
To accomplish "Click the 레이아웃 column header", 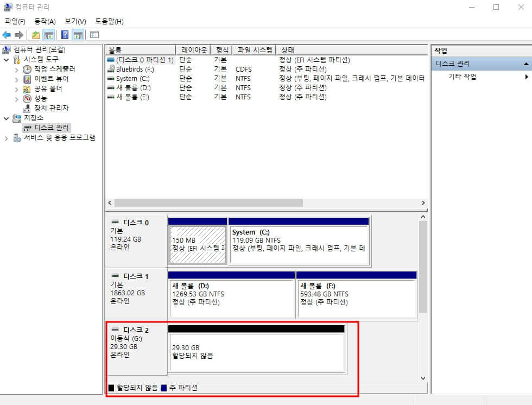I will [194, 49].
